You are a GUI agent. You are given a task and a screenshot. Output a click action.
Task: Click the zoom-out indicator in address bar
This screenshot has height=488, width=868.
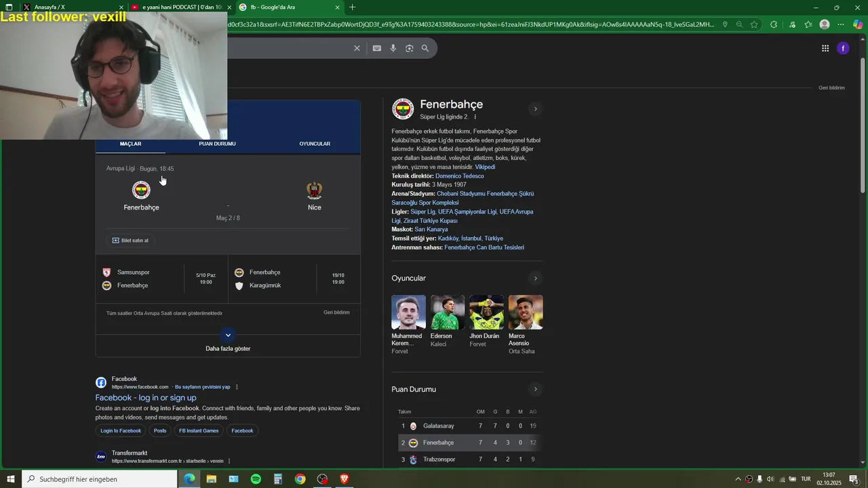pyautogui.click(x=739, y=24)
